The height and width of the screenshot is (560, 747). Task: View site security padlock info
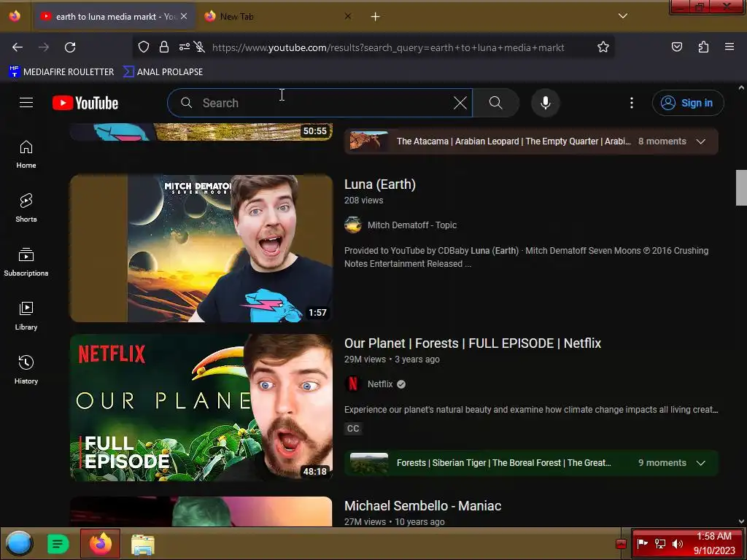164,47
